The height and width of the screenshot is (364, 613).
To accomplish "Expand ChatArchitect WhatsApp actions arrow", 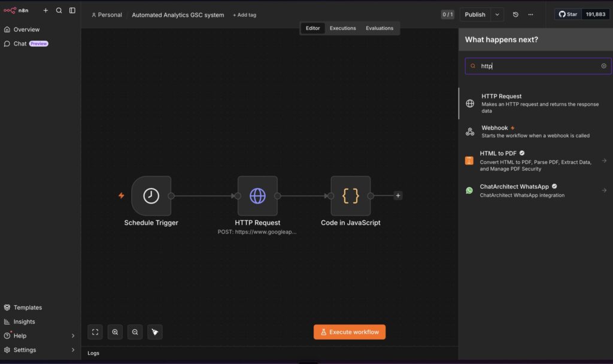I will pos(604,190).
